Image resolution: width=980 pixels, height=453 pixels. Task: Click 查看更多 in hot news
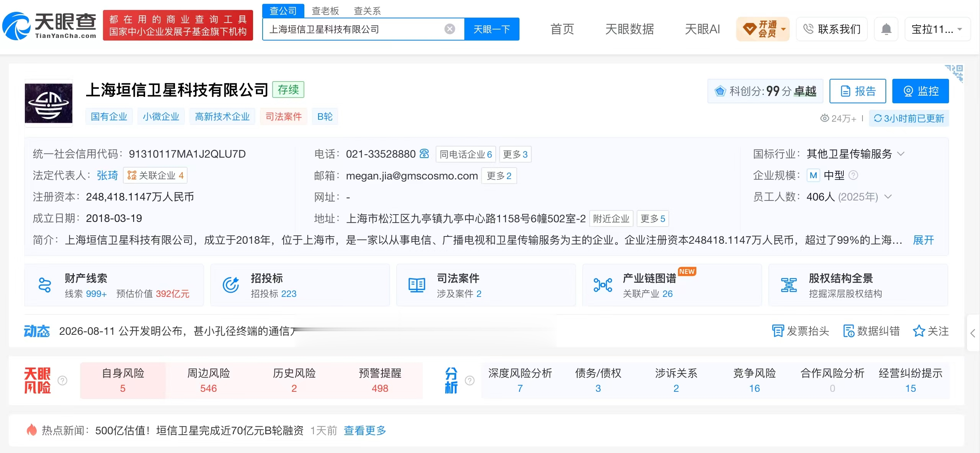pyautogui.click(x=365, y=430)
